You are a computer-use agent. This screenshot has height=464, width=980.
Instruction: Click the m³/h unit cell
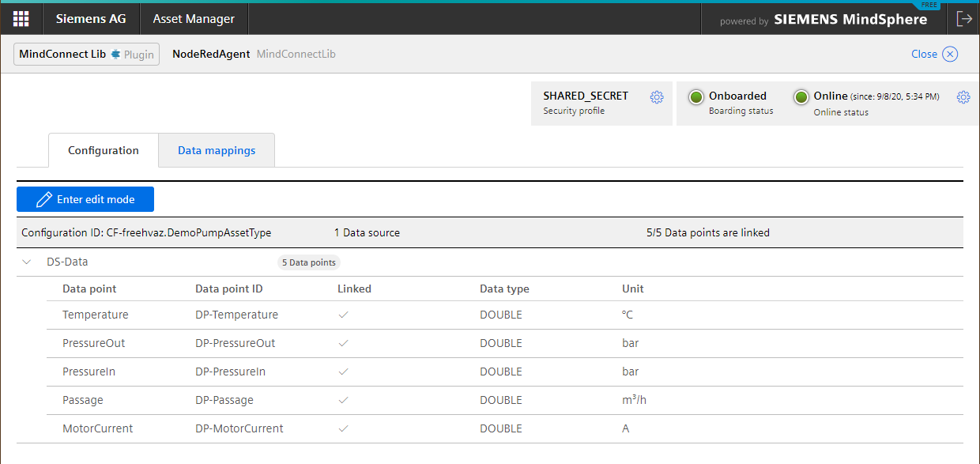point(634,400)
